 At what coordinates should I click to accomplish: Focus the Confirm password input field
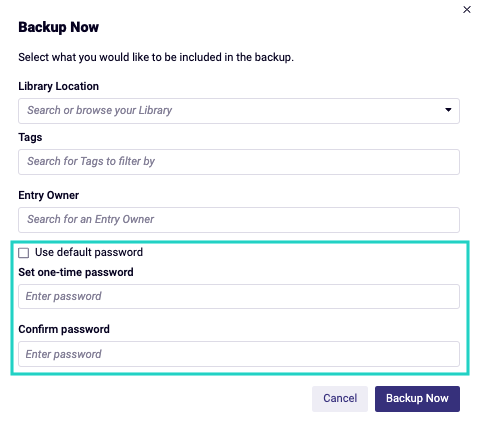coord(239,354)
